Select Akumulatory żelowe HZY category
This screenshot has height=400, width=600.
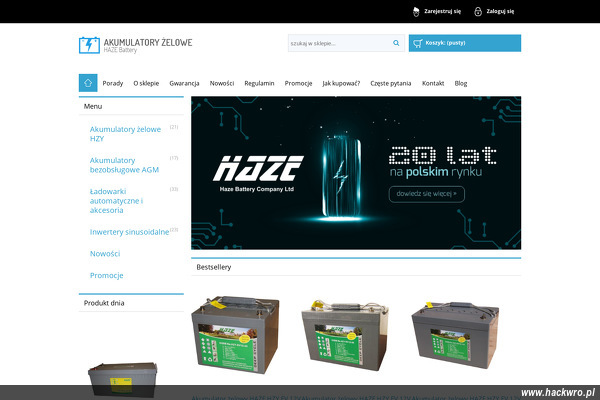point(125,134)
